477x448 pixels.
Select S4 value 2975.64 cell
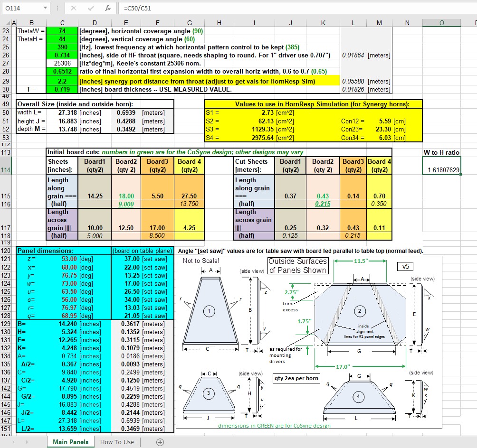coord(254,138)
